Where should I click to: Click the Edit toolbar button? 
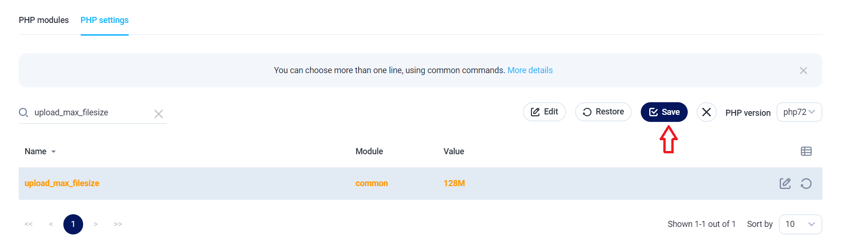(545, 112)
